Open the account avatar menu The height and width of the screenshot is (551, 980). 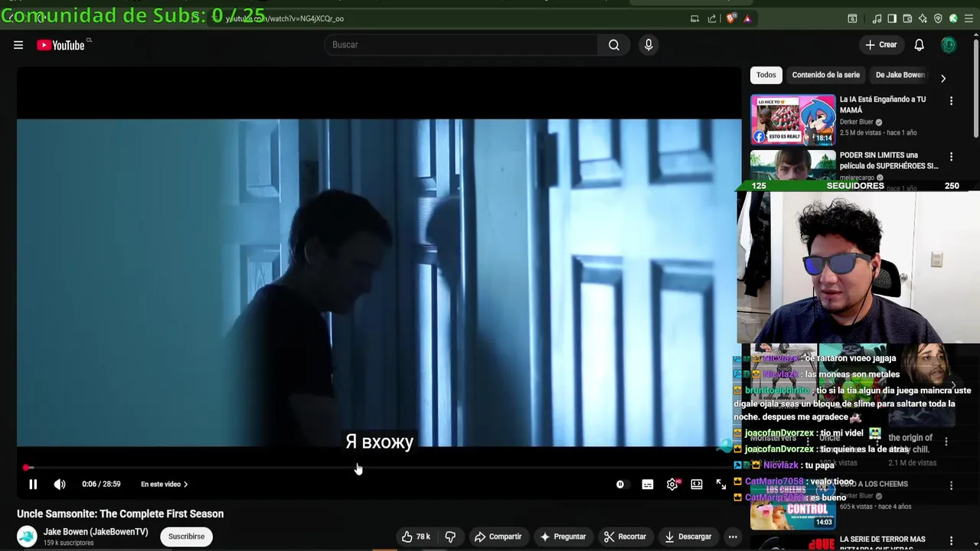(949, 45)
